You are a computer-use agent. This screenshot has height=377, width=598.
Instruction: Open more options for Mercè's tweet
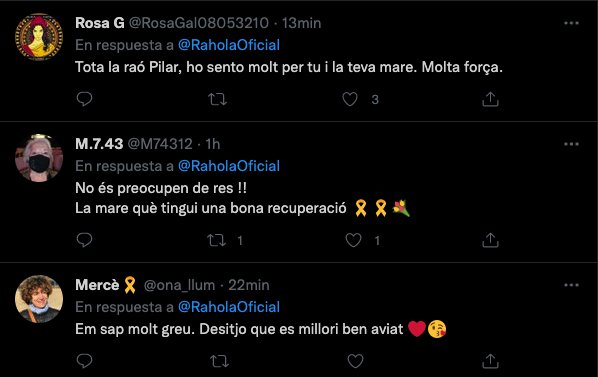pyautogui.click(x=571, y=285)
